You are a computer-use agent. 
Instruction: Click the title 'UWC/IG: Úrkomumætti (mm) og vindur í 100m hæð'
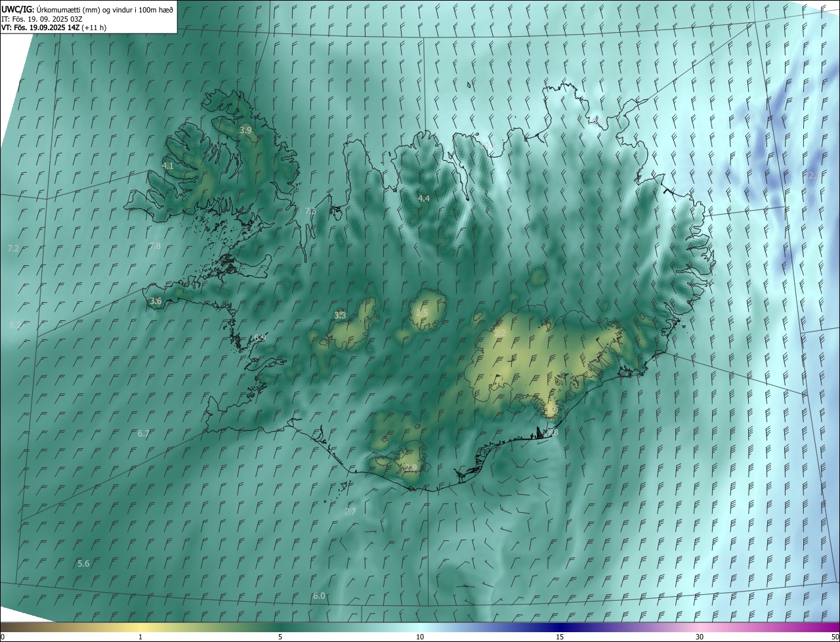coord(87,9)
